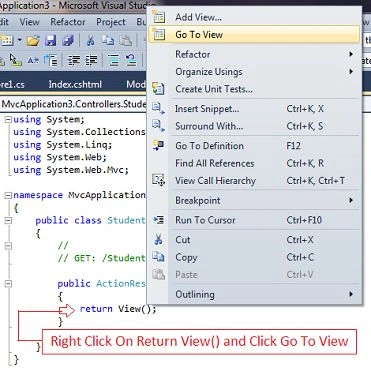Click 'using System.Web.Mvc;' code line
Screen dimensions: 371x375
71,170
